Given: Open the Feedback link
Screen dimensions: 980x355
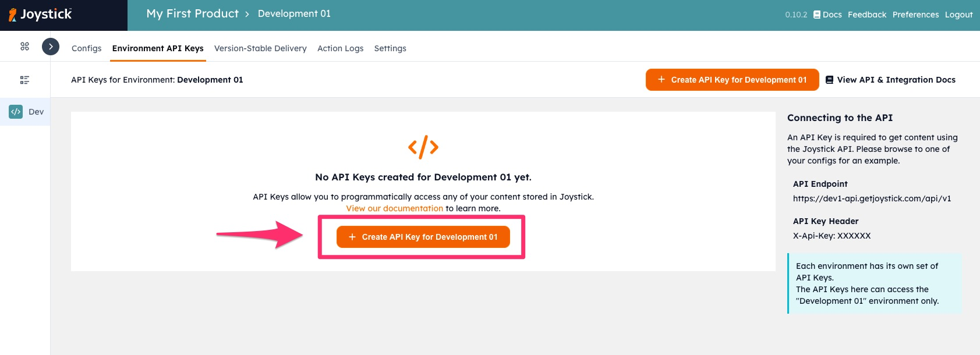Looking at the screenshot, I should click(x=867, y=15).
